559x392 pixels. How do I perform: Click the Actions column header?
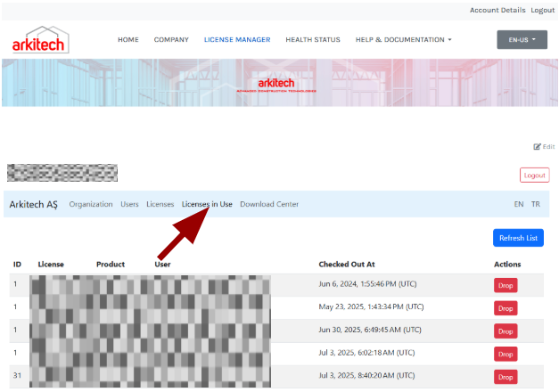[507, 265]
